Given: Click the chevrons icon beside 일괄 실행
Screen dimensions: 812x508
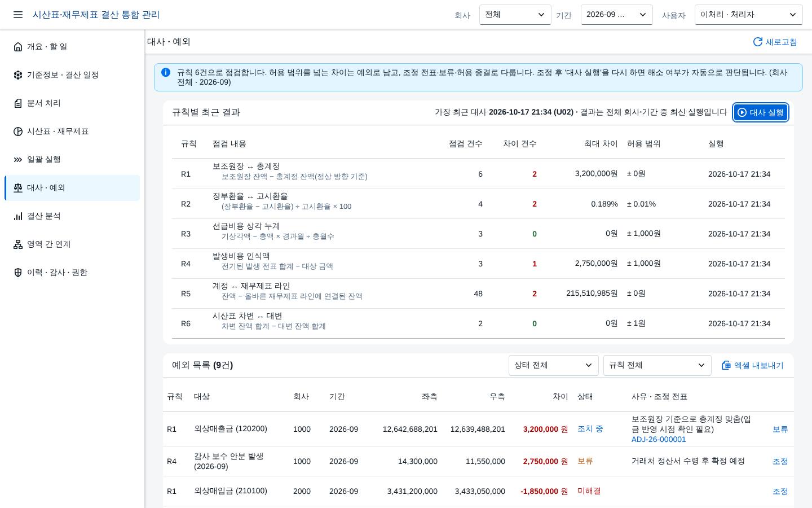Looking at the screenshot, I should coord(18,160).
